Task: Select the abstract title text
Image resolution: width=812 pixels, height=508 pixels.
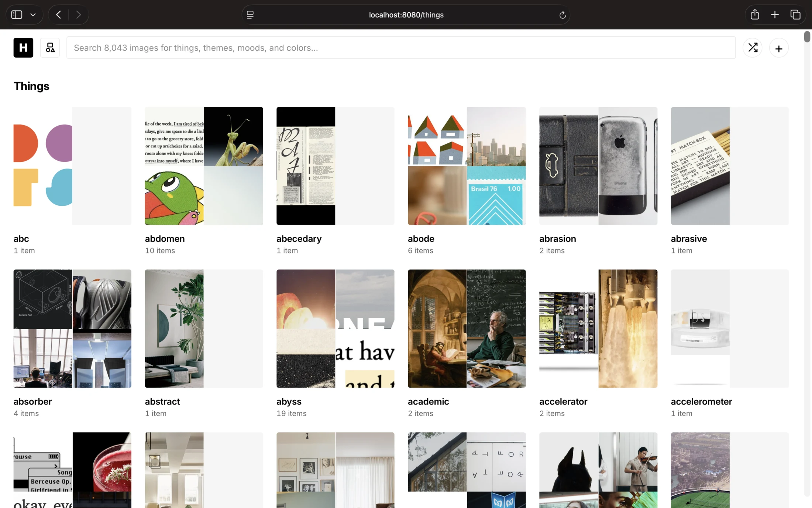Action: pos(162,401)
